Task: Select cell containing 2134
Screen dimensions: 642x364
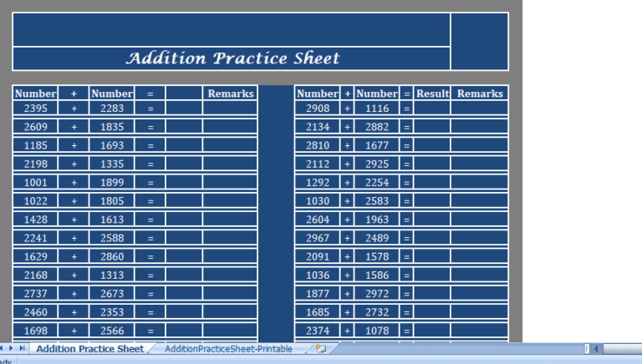Action: coord(318,127)
